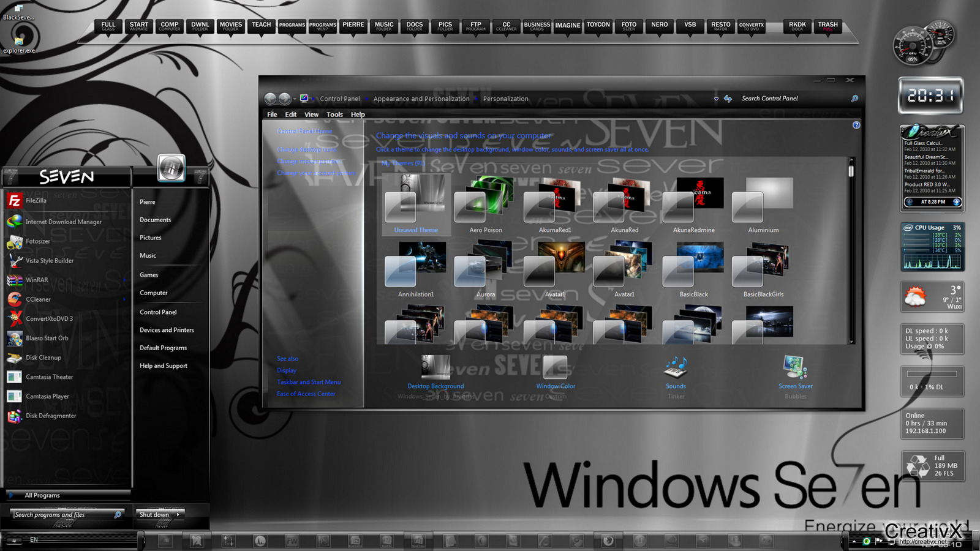
Task: Open the Screen Saver settings
Action: pyautogui.click(x=796, y=373)
